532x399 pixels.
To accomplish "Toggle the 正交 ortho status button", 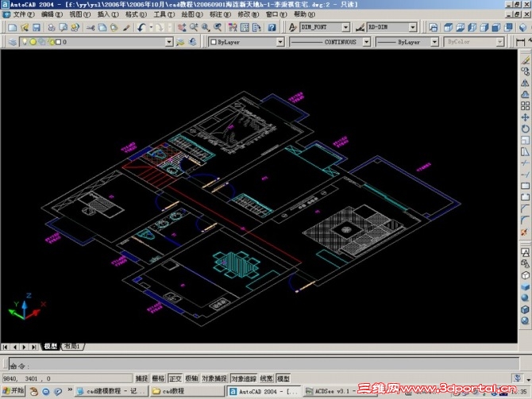I will point(175,378).
